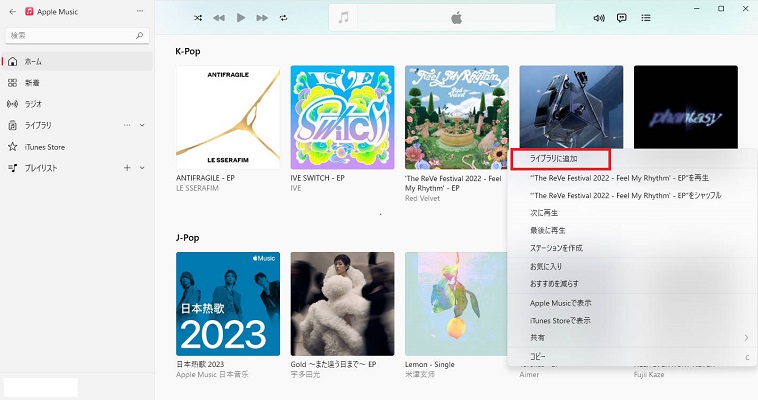Click the Red Velvet artist link
758x400 pixels.
coord(423,198)
